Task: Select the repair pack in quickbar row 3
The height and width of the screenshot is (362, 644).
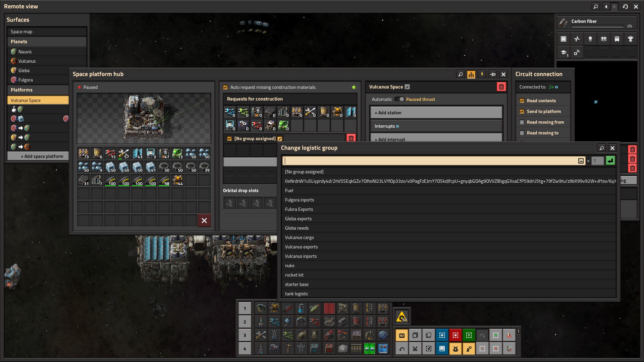Action: point(261,335)
